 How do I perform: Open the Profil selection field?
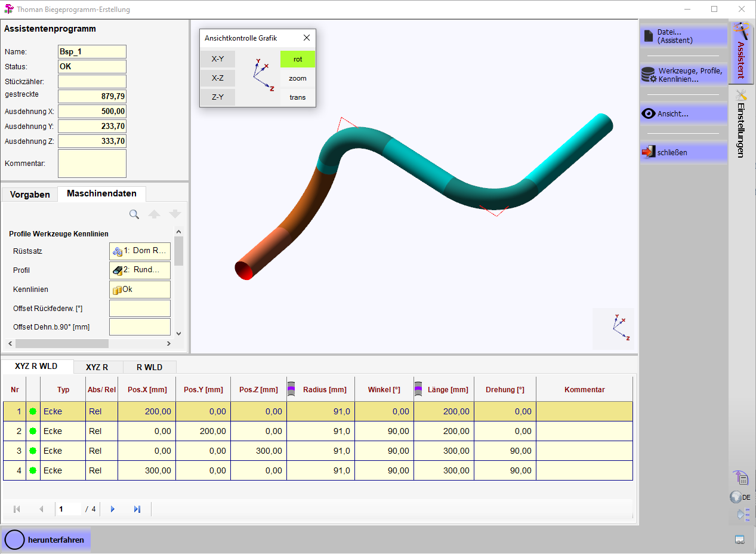click(140, 270)
